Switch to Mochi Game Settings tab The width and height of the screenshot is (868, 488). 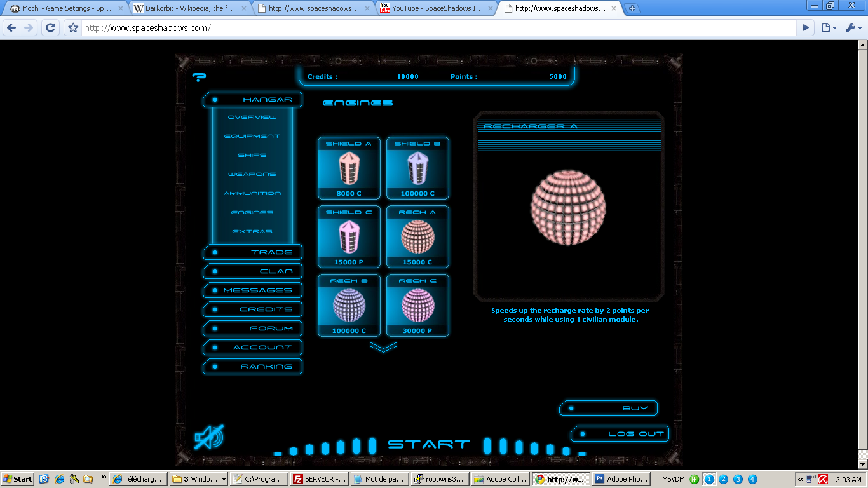(65, 9)
